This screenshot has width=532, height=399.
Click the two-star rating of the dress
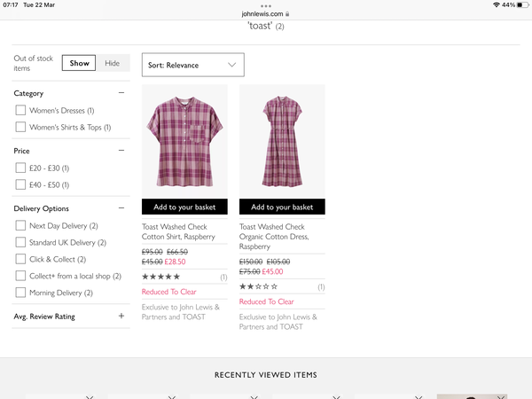click(259, 286)
